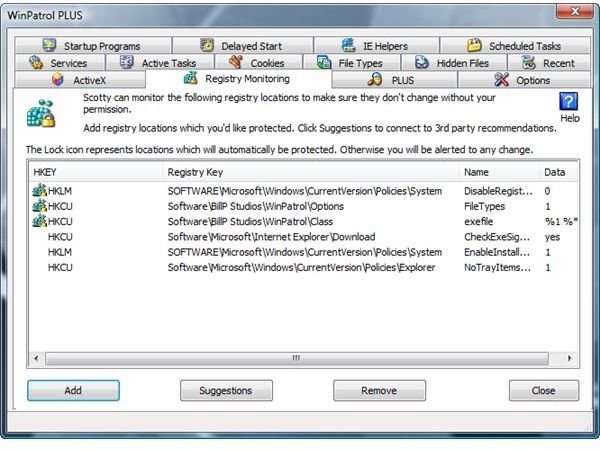This screenshot has width=600, height=450.
Task: Sort by the HKEY column header
Action: click(96, 172)
